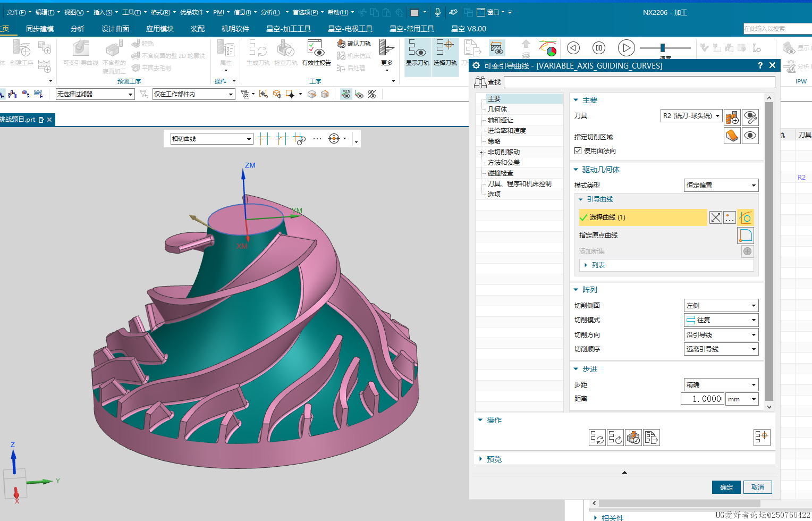Toggle display of the cut area eye icon
This screenshot has width=812, height=521.
(750, 136)
